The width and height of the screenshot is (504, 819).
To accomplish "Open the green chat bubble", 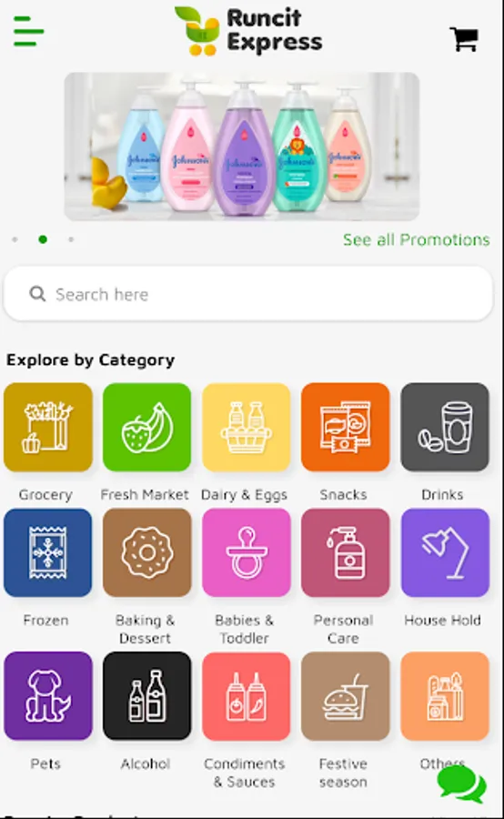I will pyautogui.click(x=461, y=784).
